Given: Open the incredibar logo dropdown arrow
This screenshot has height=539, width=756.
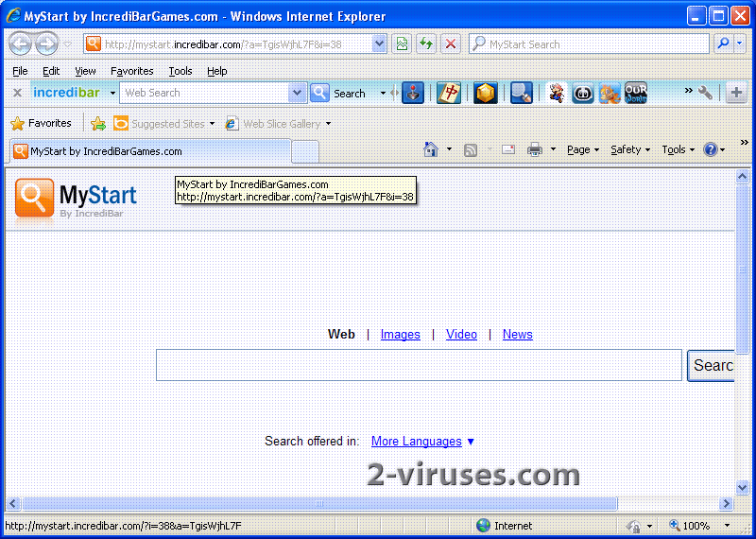Looking at the screenshot, I should pos(112,93).
